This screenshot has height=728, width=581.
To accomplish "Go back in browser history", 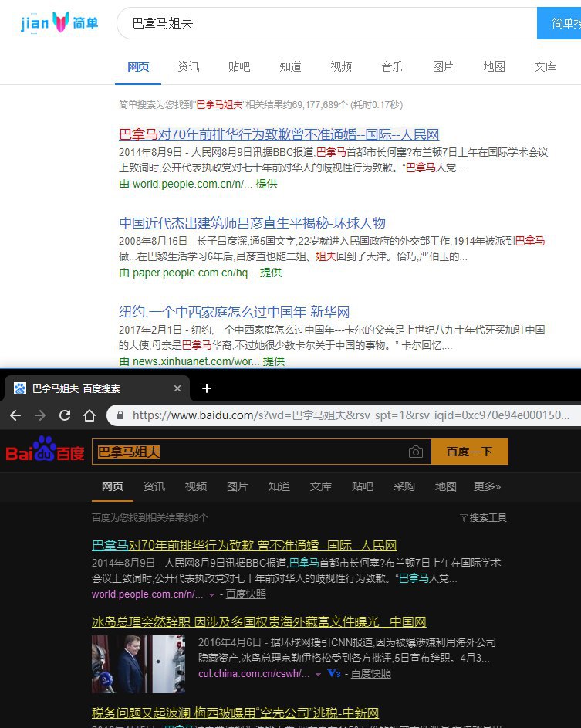I will pyautogui.click(x=15, y=415).
